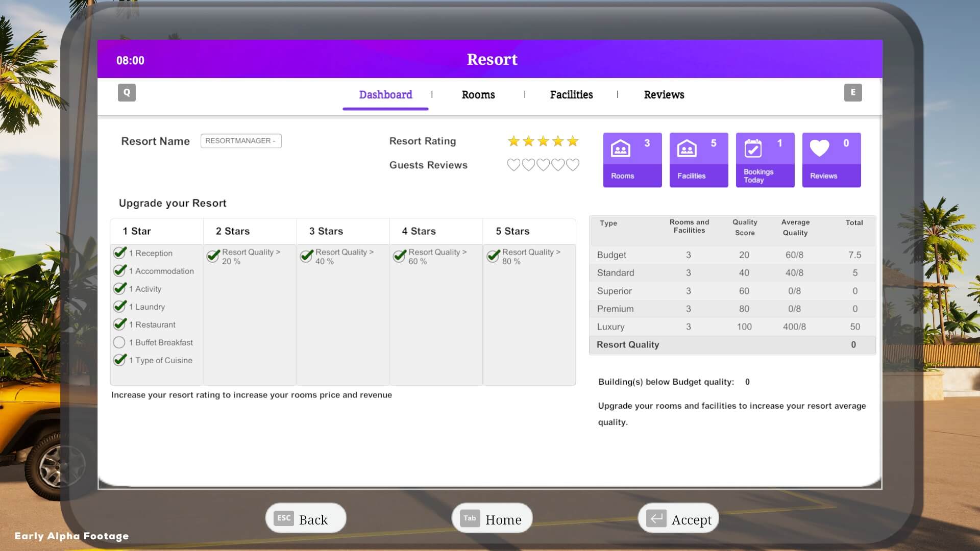Toggle the 1 Accommodation checkmark

click(120, 270)
